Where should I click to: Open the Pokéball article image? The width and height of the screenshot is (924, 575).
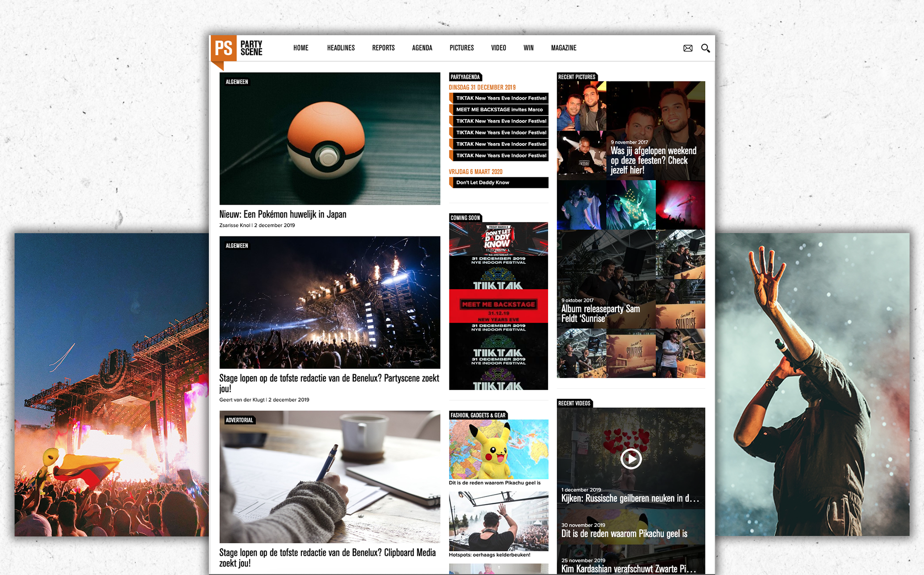click(x=330, y=139)
